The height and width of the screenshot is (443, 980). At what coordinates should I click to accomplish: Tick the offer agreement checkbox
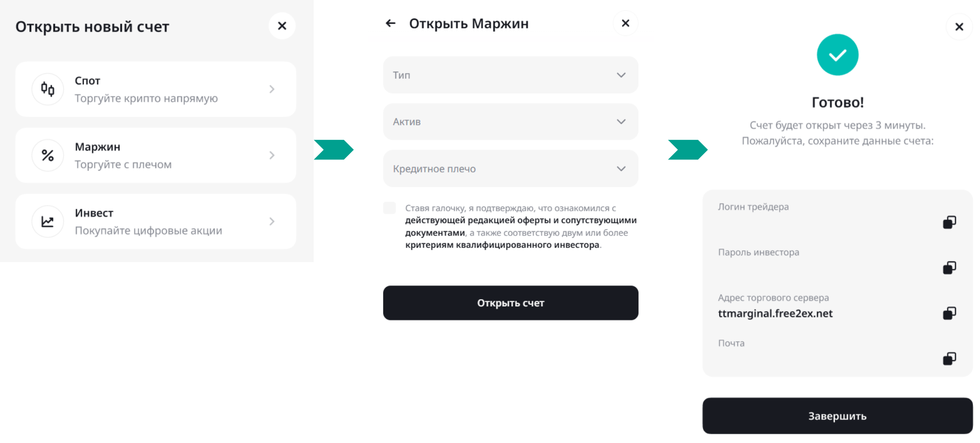(390, 208)
